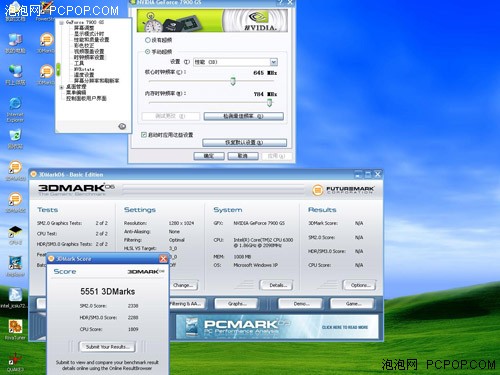This screenshot has height=375, width=500.
Task: Click the 确定 OK button in NVIDIA dialog
Action: click(x=209, y=156)
